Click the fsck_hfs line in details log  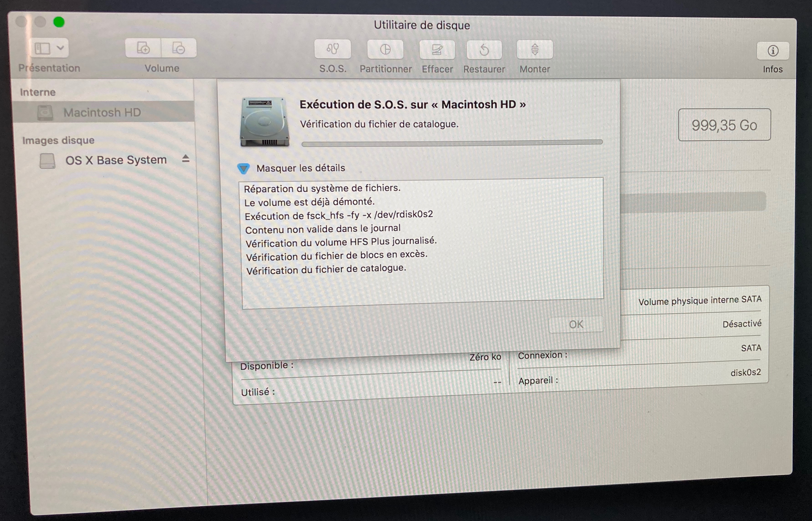pyautogui.click(x=339, y=215)
